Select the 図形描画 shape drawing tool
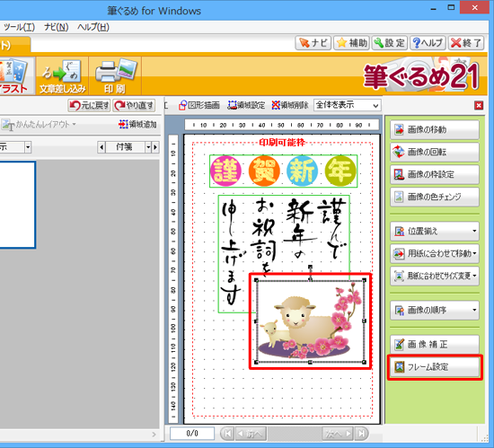 [199, 105]
